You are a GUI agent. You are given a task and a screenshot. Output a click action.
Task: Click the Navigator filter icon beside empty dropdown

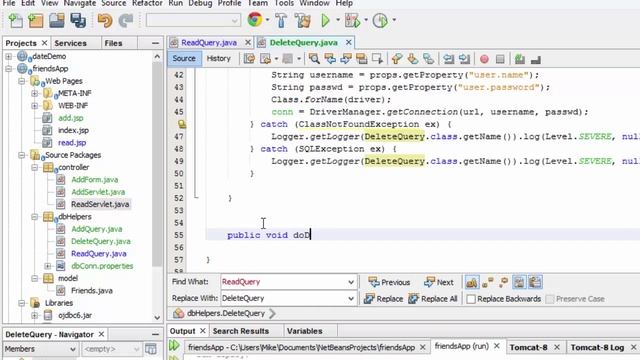coord(151,349)
